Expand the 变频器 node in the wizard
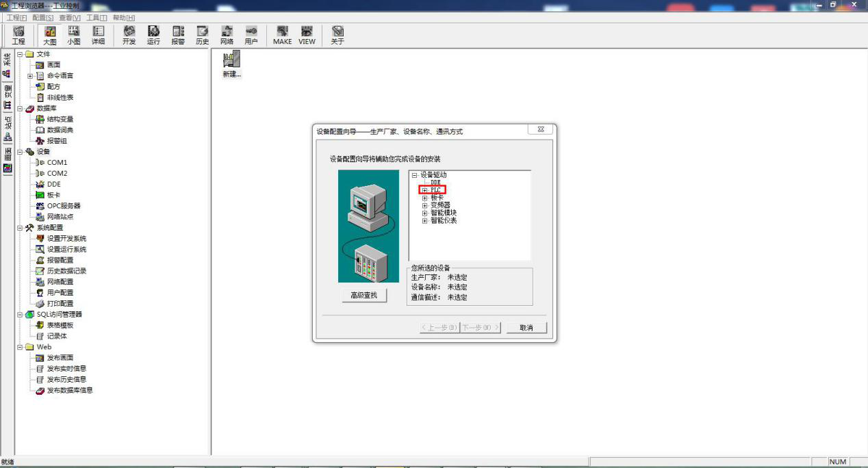Screen dimensions: 868x468 click(425, 205)
